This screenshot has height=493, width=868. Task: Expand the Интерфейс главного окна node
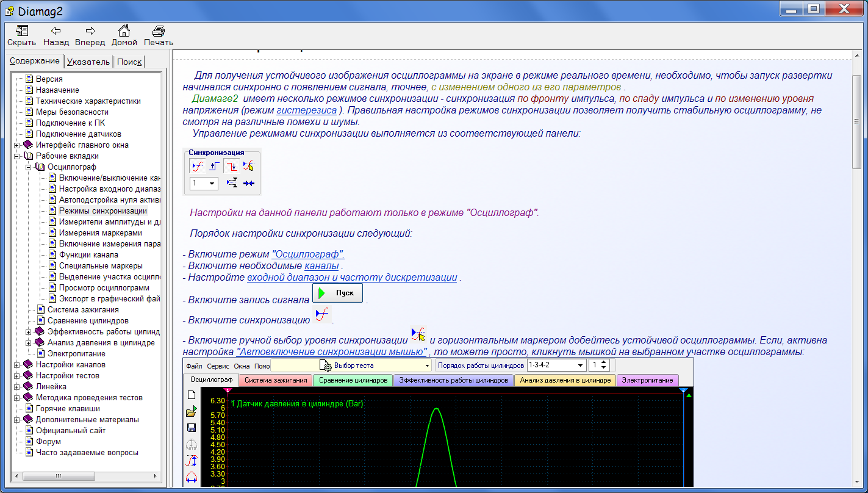[17, 145]
